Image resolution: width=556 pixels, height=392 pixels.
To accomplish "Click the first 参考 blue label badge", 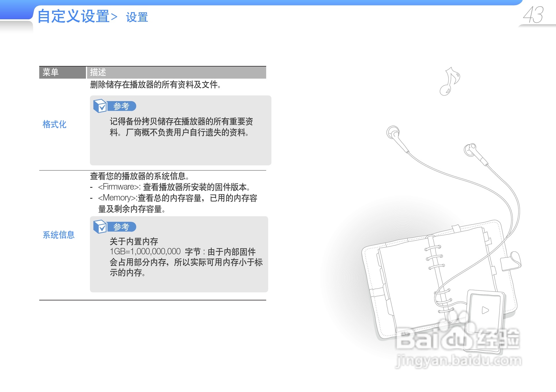I will pos(121,106).
